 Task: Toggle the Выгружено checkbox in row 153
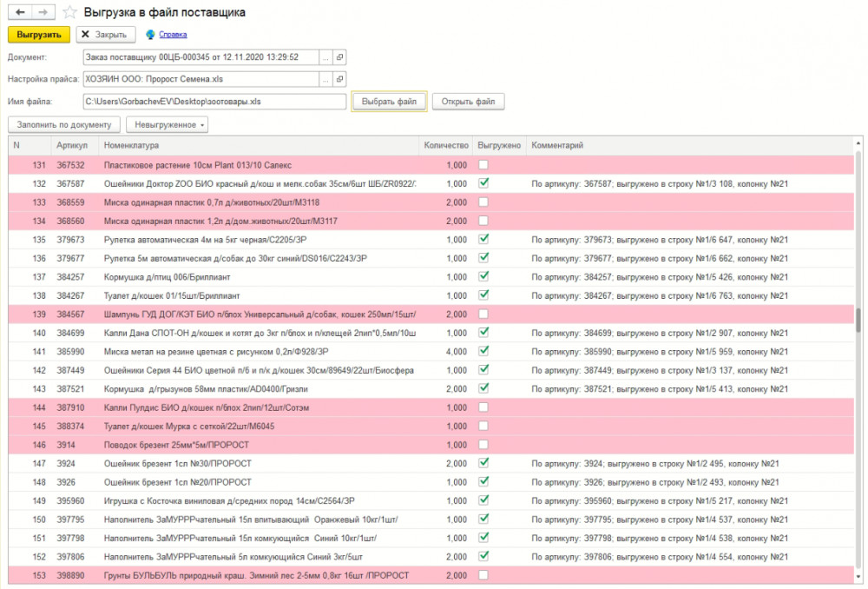tap(483, 575)
